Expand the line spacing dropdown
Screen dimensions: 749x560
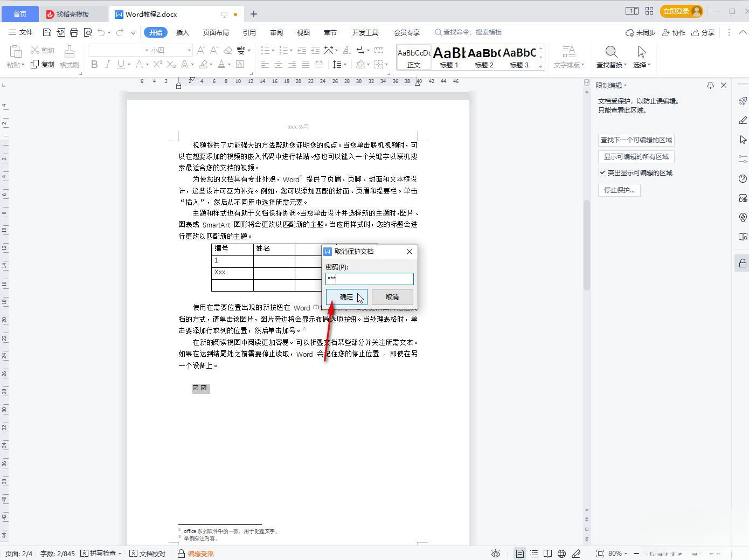click(345, 64)
